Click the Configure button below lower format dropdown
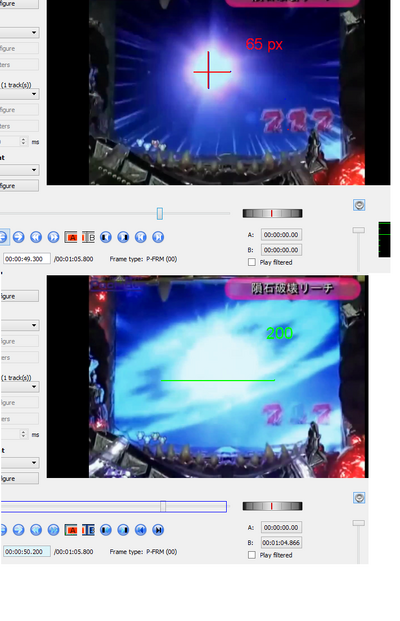 point(20,478)
